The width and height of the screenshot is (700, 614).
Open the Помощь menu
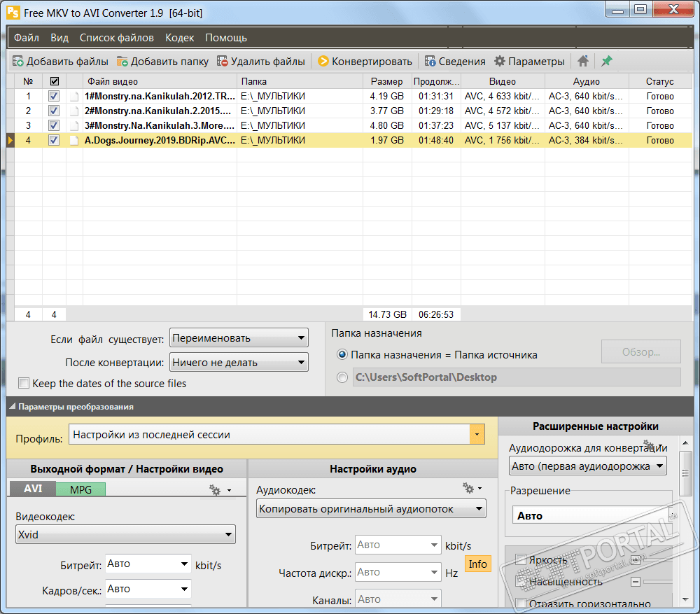click(x=226, y=38)
